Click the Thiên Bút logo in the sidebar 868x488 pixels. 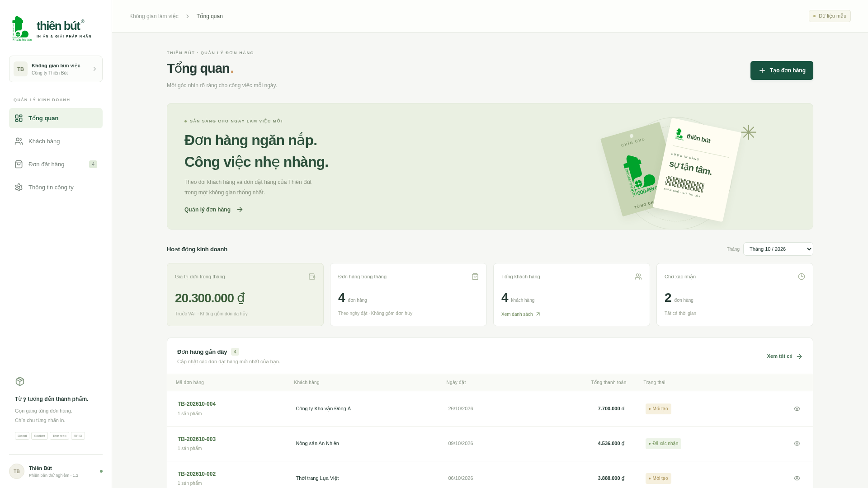[52, 29]
